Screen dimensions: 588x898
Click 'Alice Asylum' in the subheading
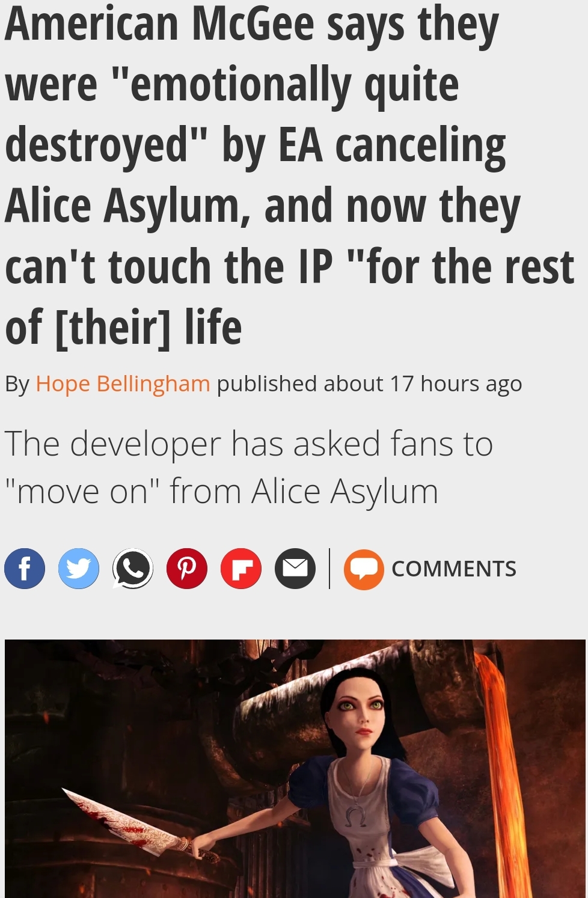[345, 492]
